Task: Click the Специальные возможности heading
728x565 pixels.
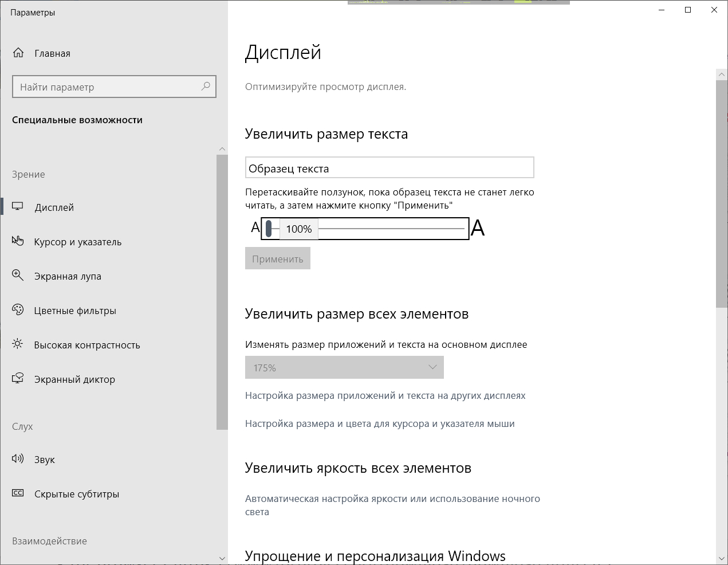Action: pyautogui.click(x=77, y=120)
